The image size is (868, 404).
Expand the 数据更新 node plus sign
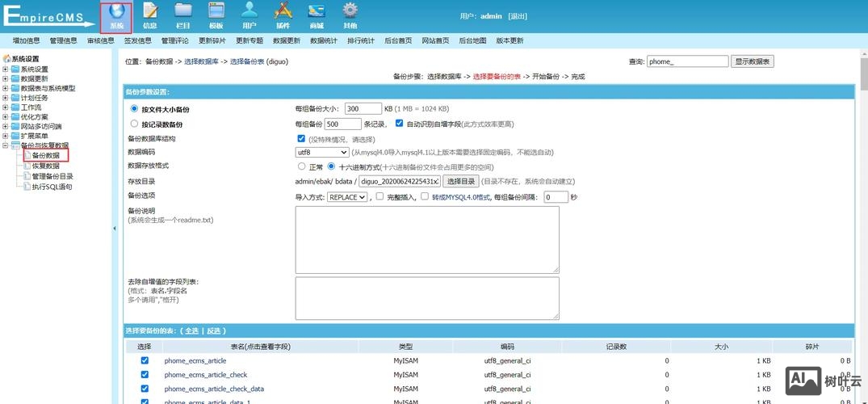click(6, 78)
